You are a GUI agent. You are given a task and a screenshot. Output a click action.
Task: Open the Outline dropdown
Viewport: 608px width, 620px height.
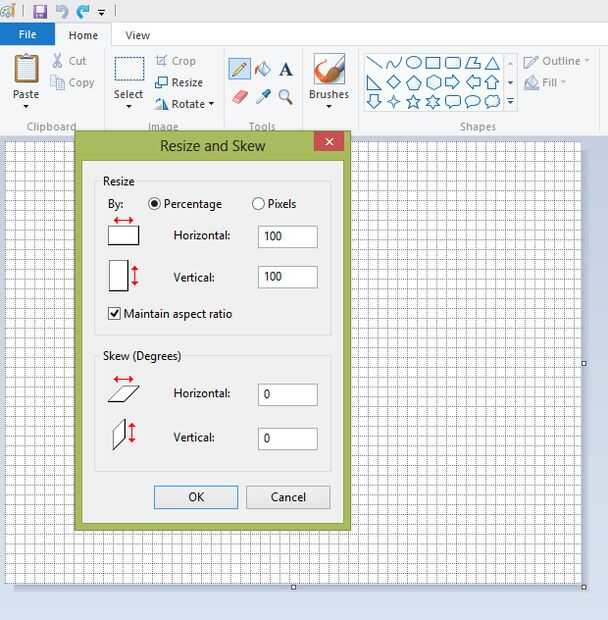click(x=556, y=61)
